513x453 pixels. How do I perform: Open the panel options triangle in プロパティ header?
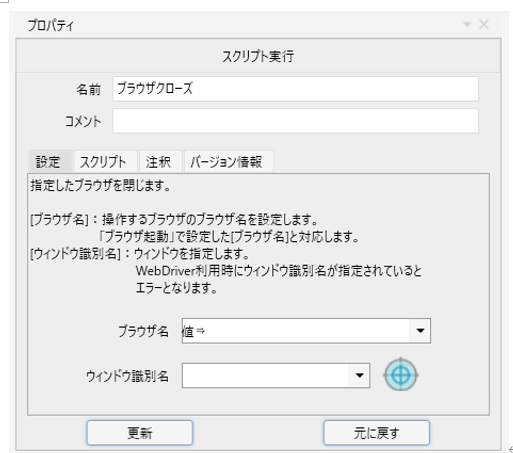(467, 24)
